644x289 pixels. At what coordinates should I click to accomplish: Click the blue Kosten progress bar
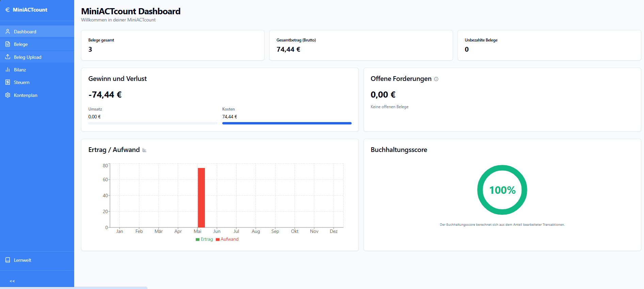[287, 123]
